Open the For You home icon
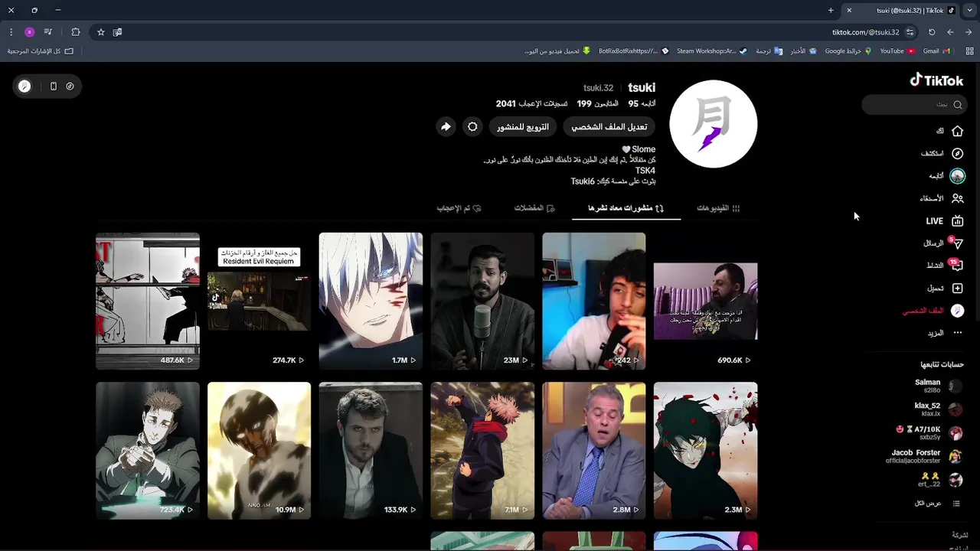The width and height of the screenshot is (980, 551). [x=957, y=131]
